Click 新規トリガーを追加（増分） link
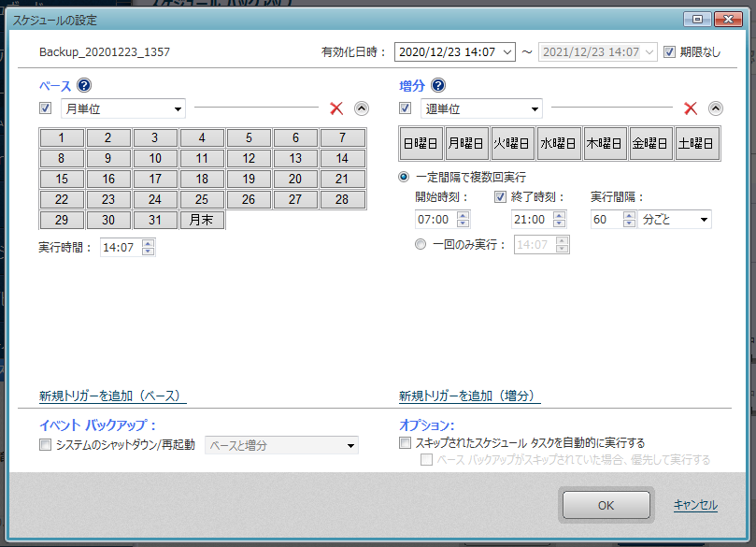Image resolution: width=756 pixels, height=547 pixels. (x=471, y=396)
